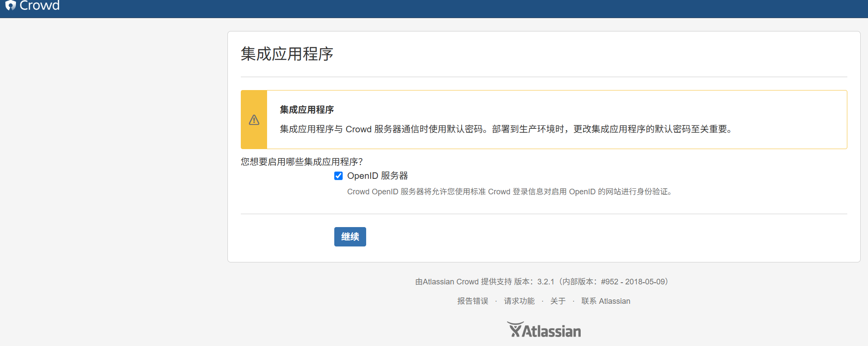Click the Atlassian wordmark in the footer

click(x=552, y=331)
